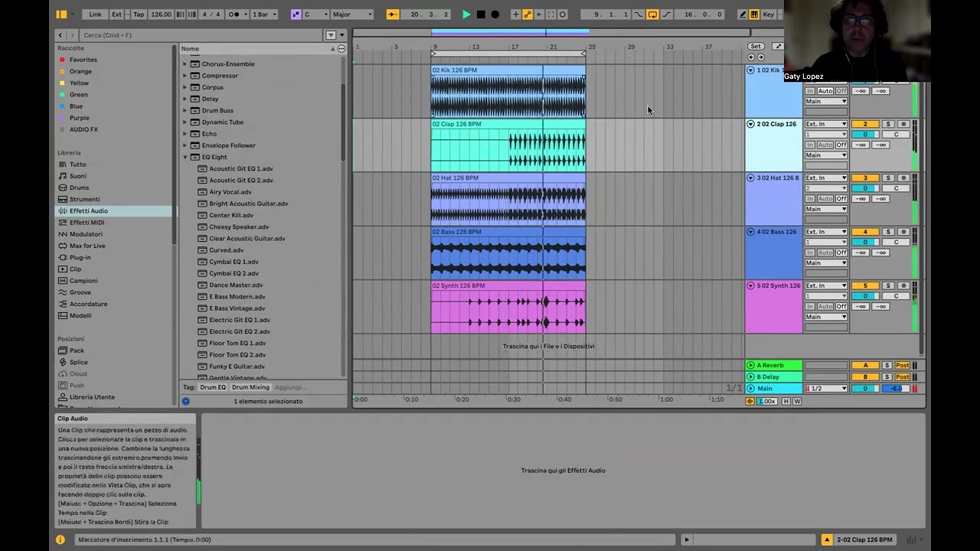Toggle the purple Scale Mode icon
The height and width of the screenshot is (551, 980).
click(x=296, y=15)
